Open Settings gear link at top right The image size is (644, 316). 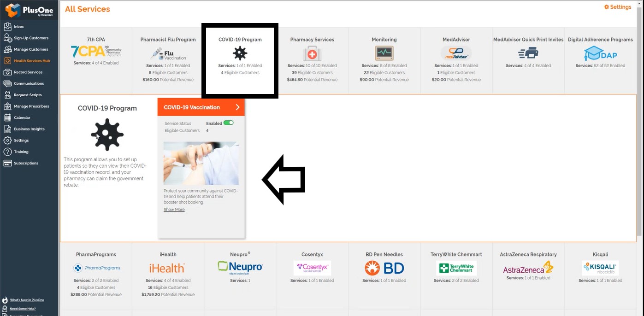point(618,7)
